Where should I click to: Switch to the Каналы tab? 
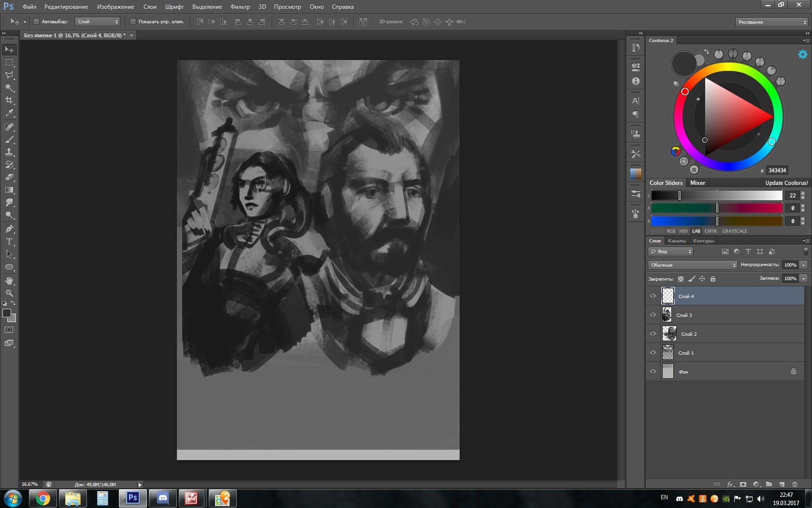click(677, 241)
